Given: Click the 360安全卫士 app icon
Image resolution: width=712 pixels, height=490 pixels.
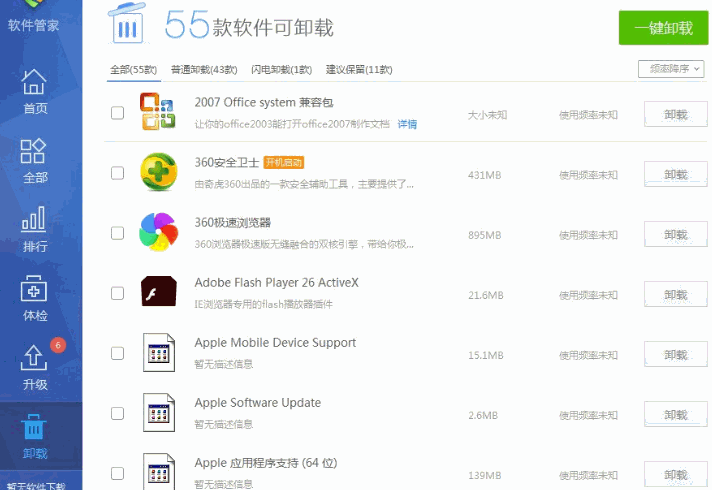Looking at the screenshot, I should pyautogui.click(x=158, y=172).
